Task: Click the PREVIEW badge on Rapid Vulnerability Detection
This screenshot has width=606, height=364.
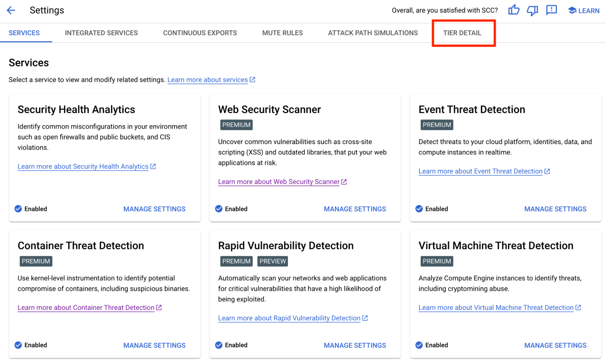Action: [x=272, y=261]
